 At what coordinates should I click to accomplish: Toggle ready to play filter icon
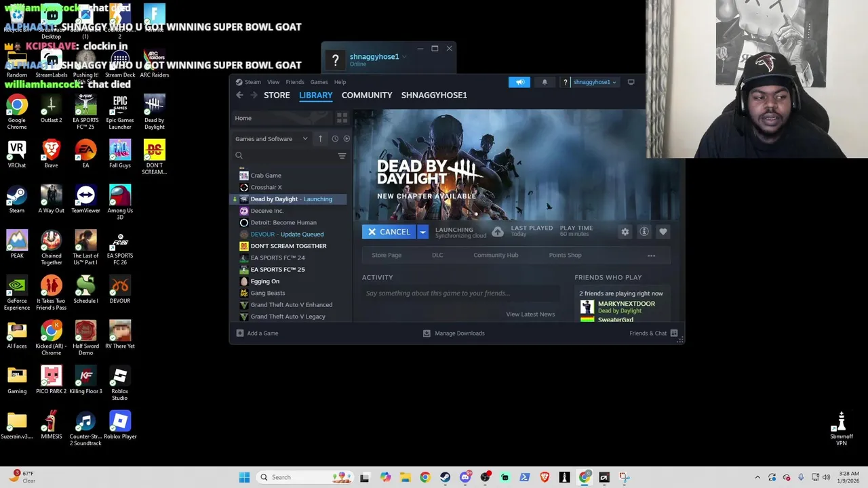click(347, 139)
